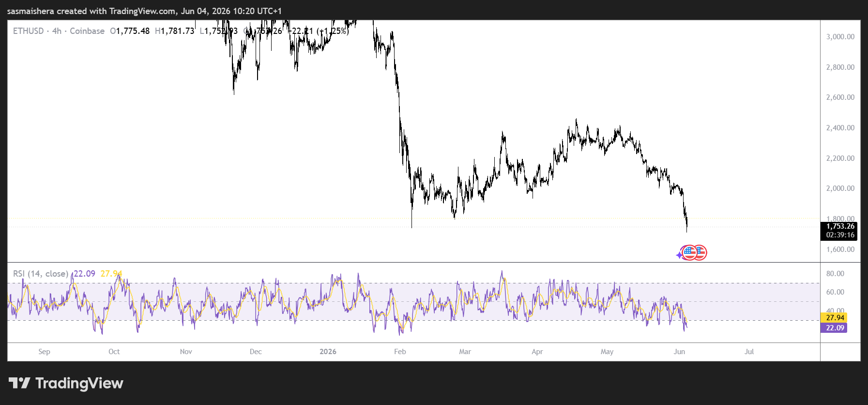Click the purple 22.09 axis label
The width and height of the screenshot is (868, 405).
point(834,328)
